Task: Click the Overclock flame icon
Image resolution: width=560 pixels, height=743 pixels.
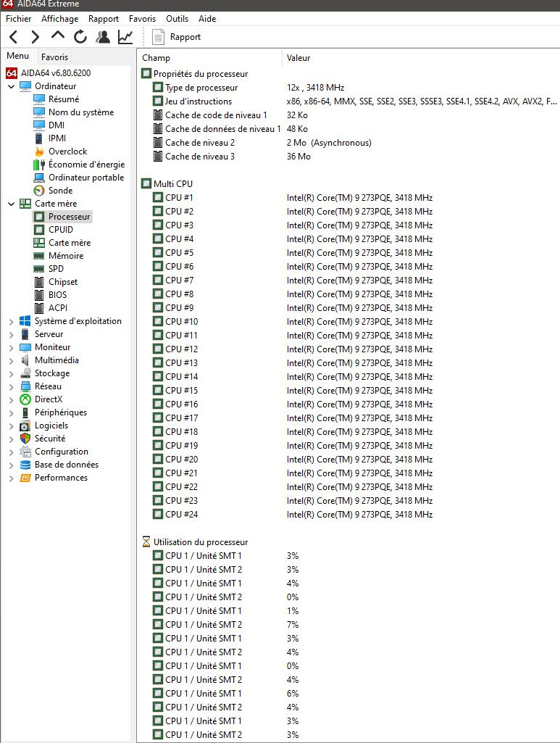Action: (x=39, y=151)
